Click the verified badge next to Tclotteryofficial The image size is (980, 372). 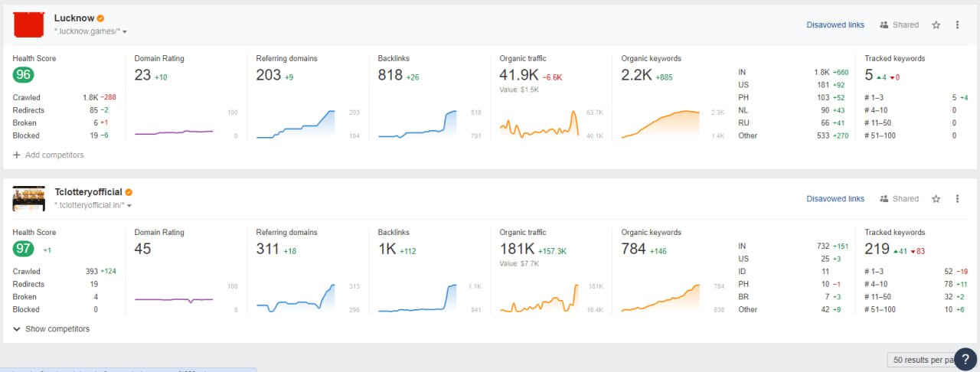129,192
